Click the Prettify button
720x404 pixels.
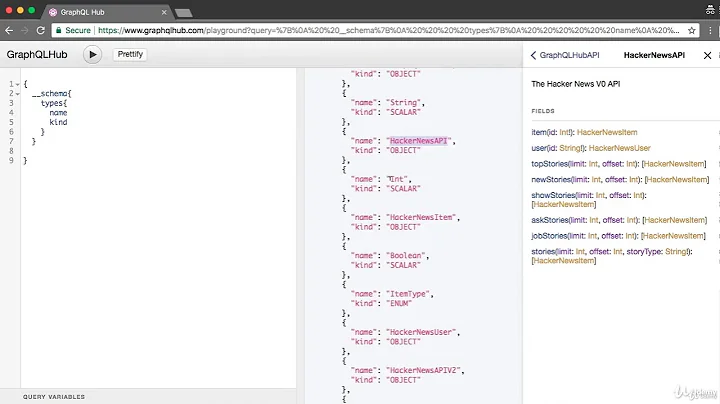click(130, 54)
